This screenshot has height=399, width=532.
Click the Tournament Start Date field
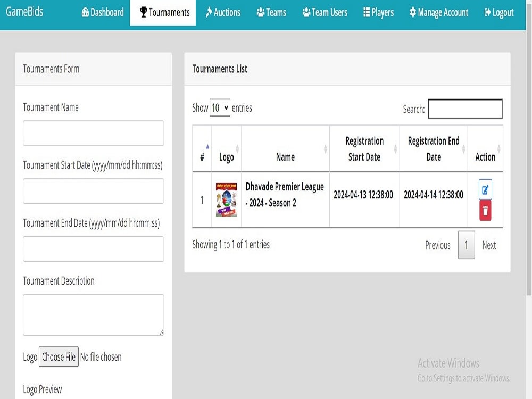pos(93,191)
